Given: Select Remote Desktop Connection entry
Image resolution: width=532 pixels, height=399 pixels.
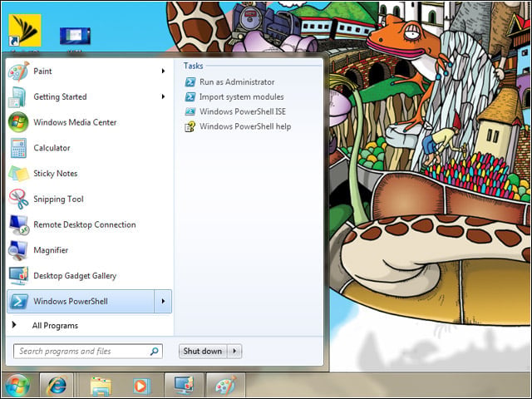Looking at the screenshot, I should tap(87, 224).
